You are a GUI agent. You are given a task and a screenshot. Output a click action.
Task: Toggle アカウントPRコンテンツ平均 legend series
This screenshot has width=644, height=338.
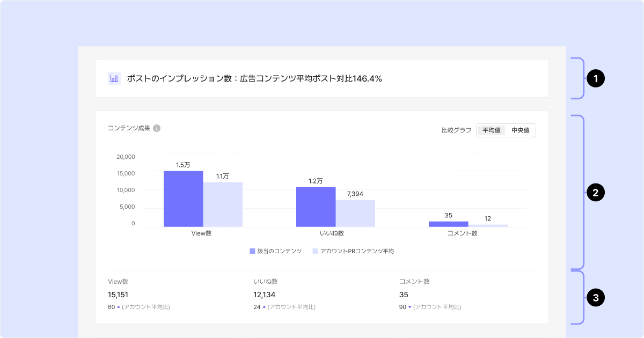pos(353,251)
